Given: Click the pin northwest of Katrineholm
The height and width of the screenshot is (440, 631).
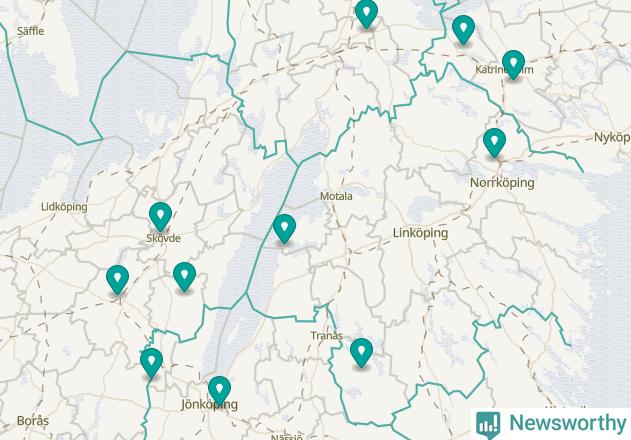Looking at the screenshot, I should [463, 30].
